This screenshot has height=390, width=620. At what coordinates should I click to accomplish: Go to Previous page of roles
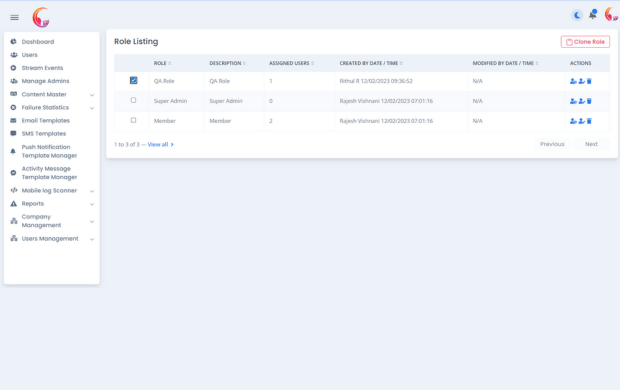coord(552,144)
